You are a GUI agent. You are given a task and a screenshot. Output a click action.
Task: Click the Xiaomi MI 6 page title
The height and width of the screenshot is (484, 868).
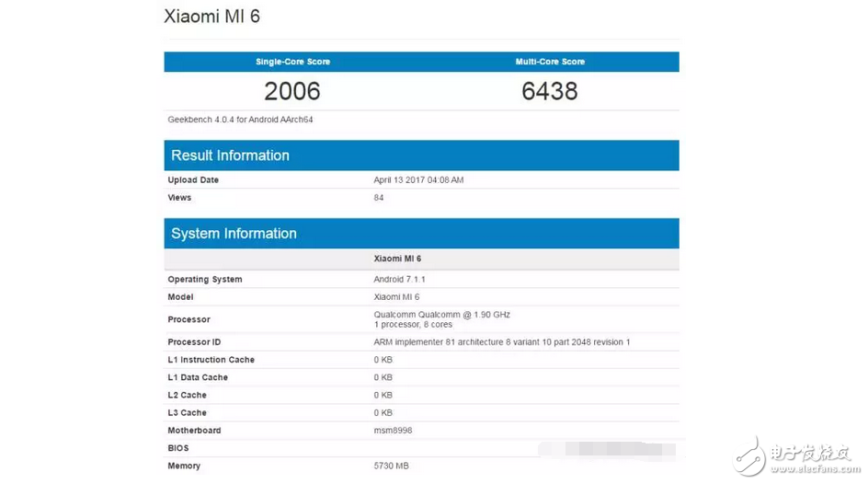click(211, 17)
